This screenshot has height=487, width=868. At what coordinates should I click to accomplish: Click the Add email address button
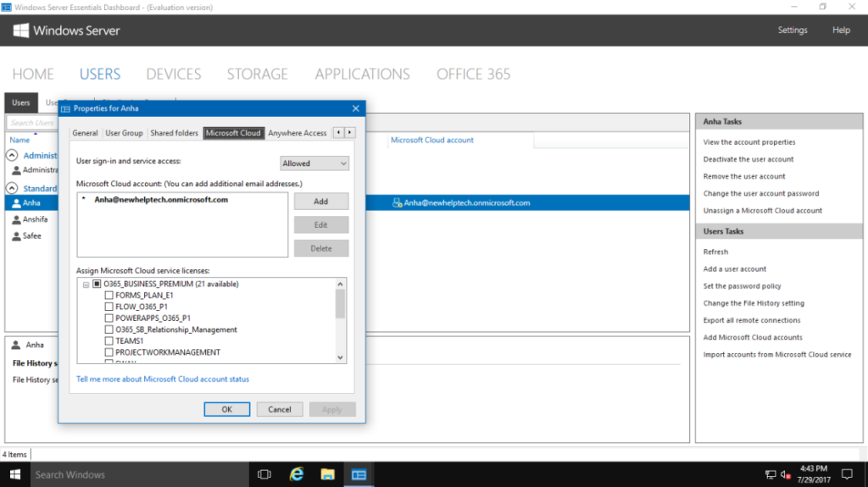tap(321, 202)
